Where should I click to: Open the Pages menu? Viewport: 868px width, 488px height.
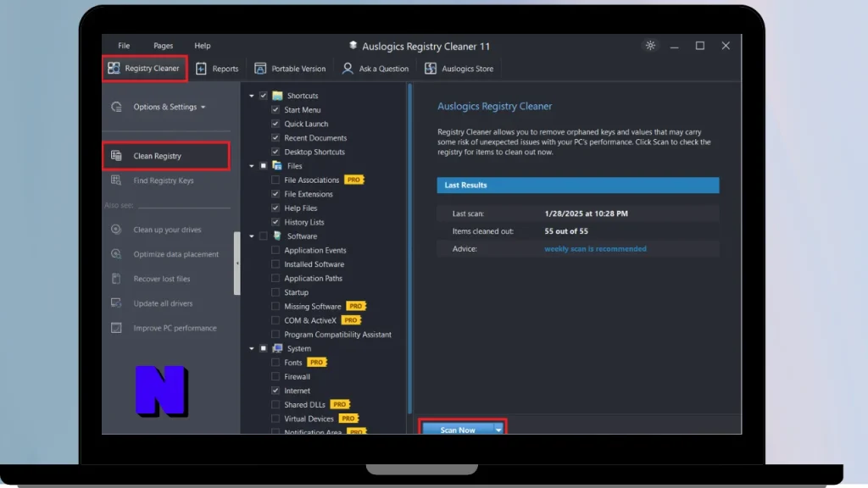click(x=164, y=46)
